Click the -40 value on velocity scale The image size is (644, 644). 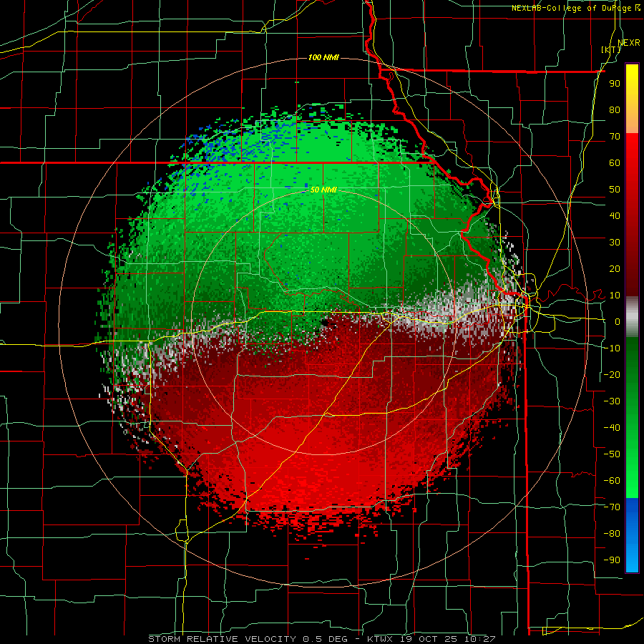pyautogui.click(x=612, y=428)
